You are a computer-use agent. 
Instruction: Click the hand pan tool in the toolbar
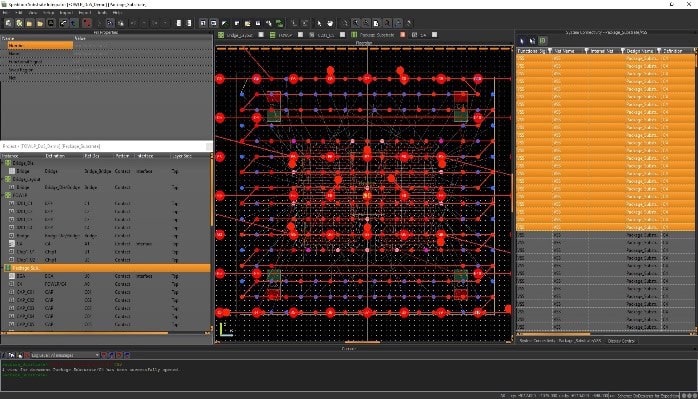point(330,23)
